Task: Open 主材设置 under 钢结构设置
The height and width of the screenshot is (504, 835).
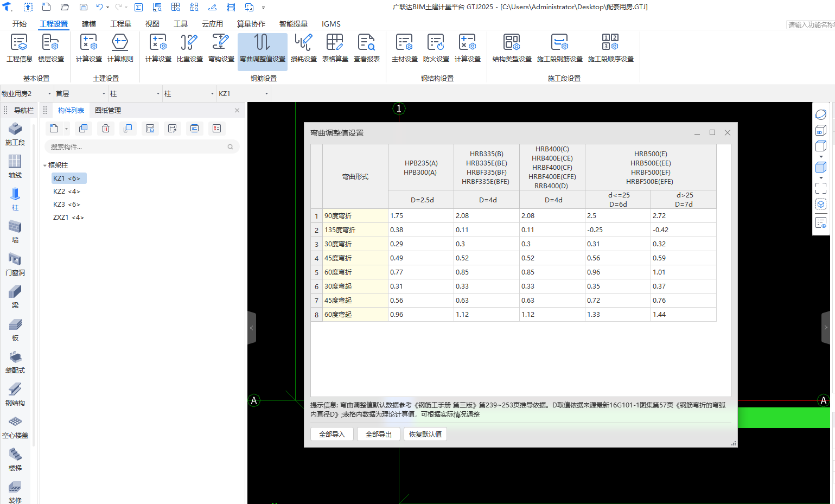Action: 404,48
